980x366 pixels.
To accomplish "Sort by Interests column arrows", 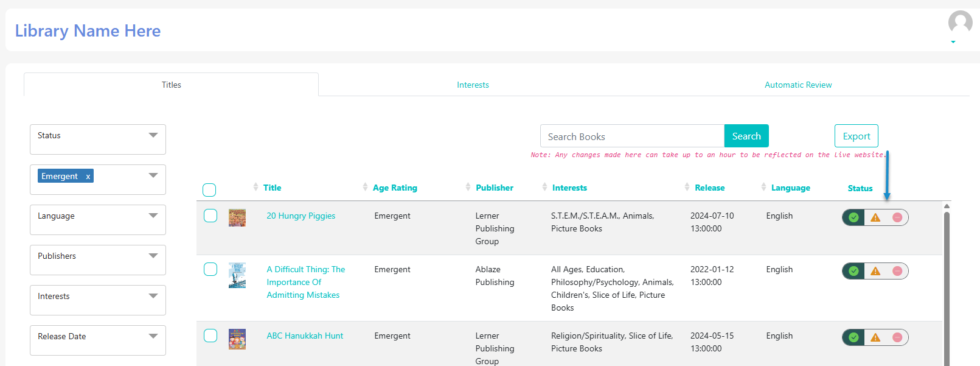I will pos(544,187).
